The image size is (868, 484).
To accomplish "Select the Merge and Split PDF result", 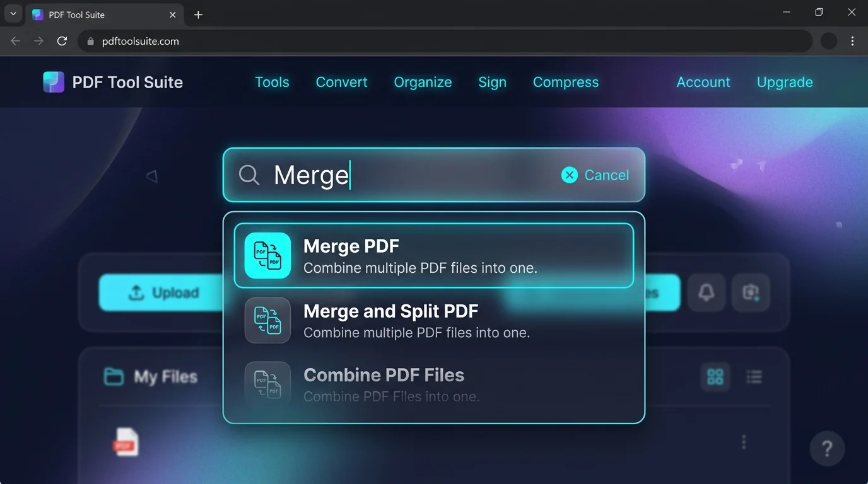I will point(434,321).
